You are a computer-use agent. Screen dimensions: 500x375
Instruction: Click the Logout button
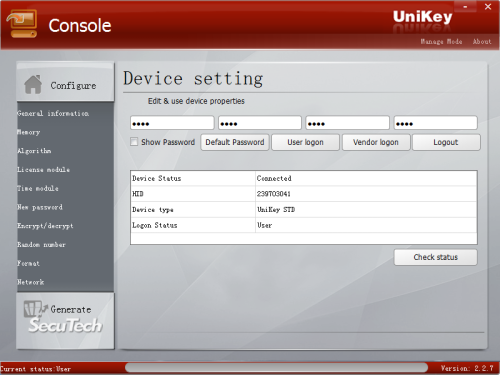[x=446, y=142]
